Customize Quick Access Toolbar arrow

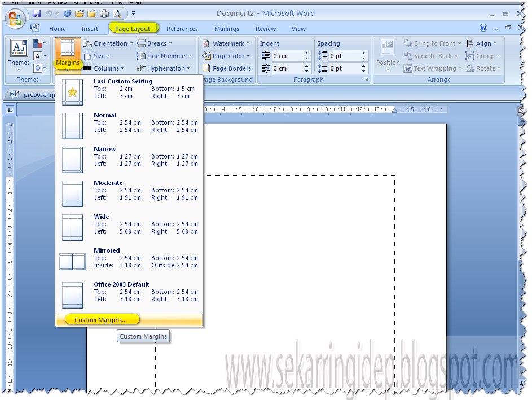[x=133, y=13]
